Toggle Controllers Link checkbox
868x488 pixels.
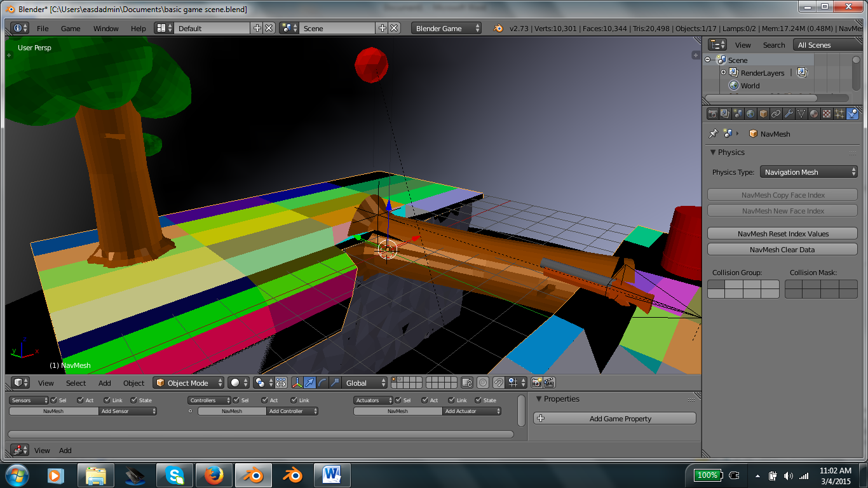coord(294,400)
